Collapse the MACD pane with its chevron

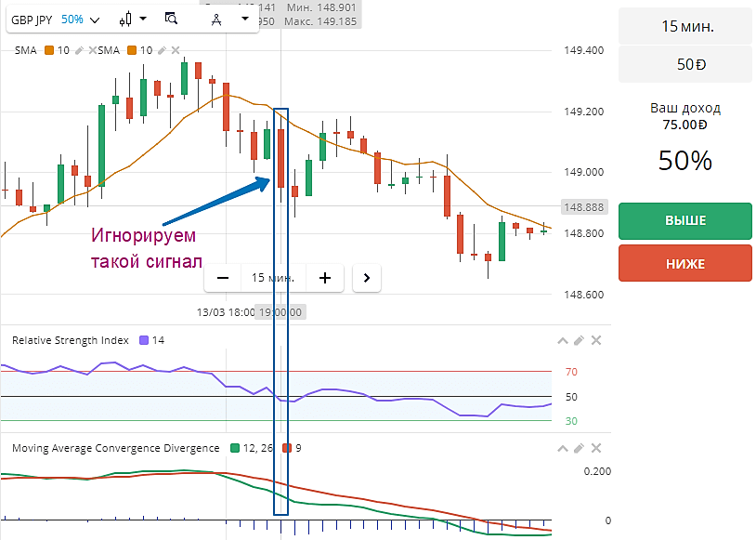[562, 447]
